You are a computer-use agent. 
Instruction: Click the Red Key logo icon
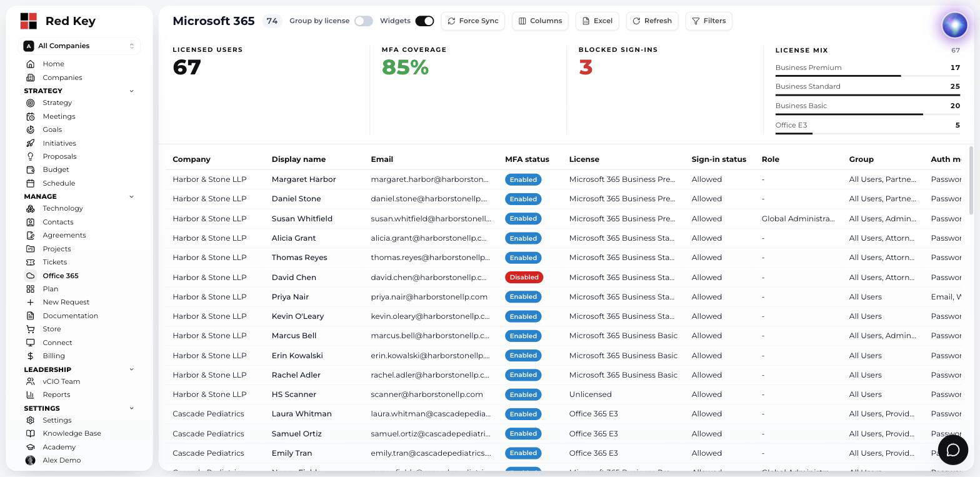[x=28, y=21]
